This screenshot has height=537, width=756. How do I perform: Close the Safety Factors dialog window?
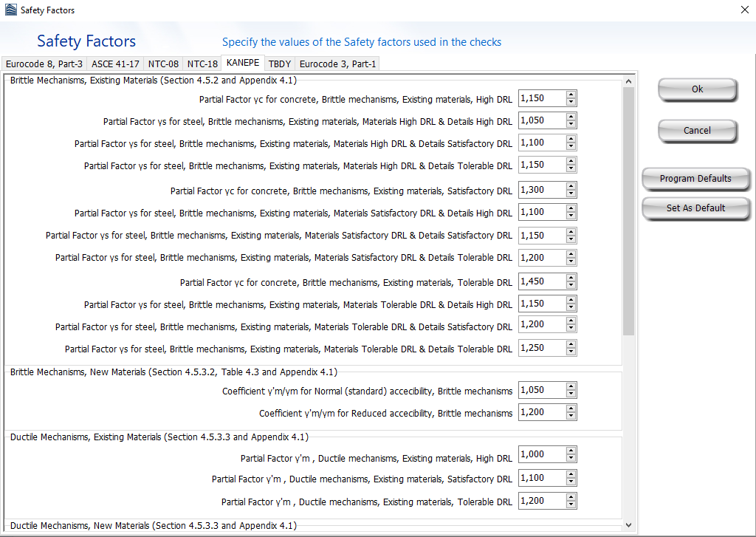(x=743, y=10)
